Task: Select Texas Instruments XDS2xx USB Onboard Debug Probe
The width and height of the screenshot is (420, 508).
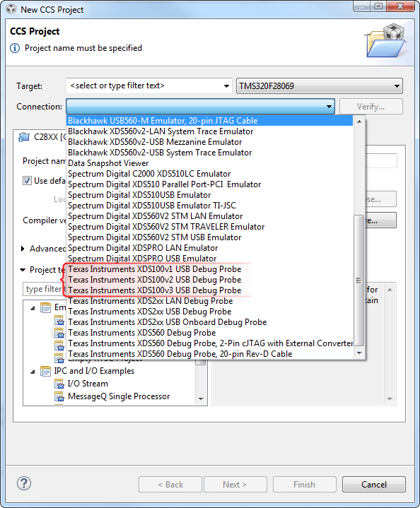Action: (x=209, y=322)
